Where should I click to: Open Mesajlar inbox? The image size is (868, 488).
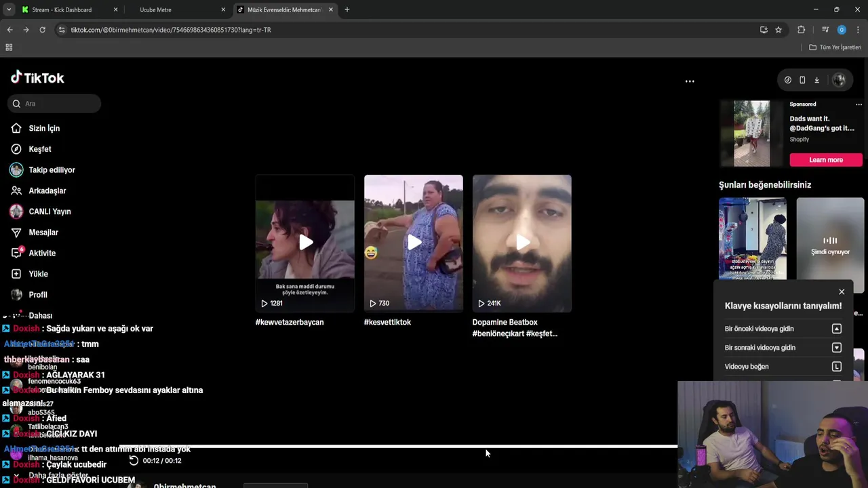click(x=43, y=232)
